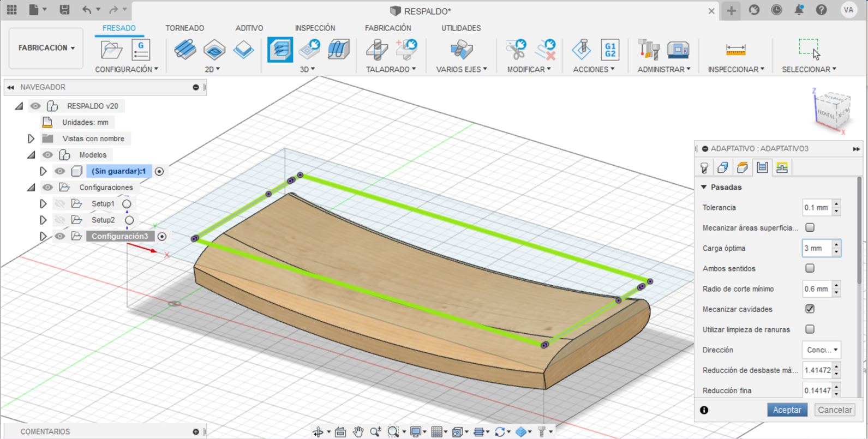Viewport: 868px width, 439px height.
Task: Click Aceptar to confirm the operation
Action: 787,410
